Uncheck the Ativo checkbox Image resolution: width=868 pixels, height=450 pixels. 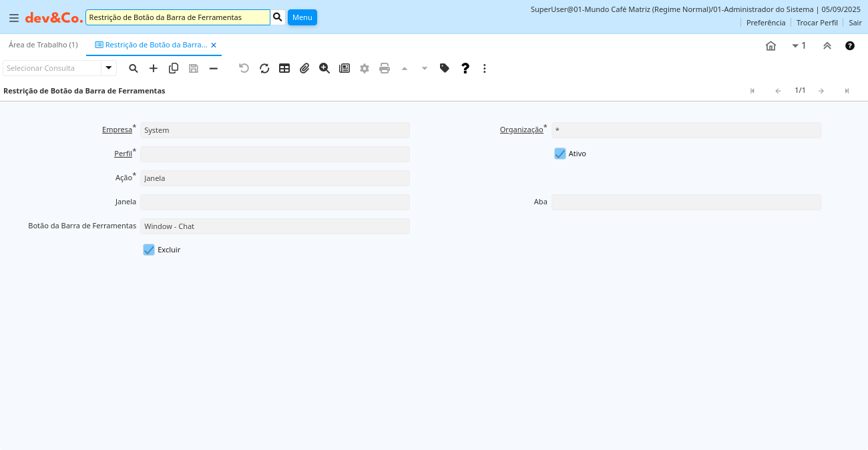click(560, 154)
